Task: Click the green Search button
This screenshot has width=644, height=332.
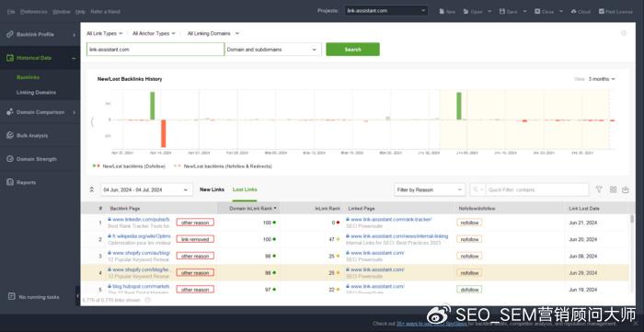Action: [352, 50]
